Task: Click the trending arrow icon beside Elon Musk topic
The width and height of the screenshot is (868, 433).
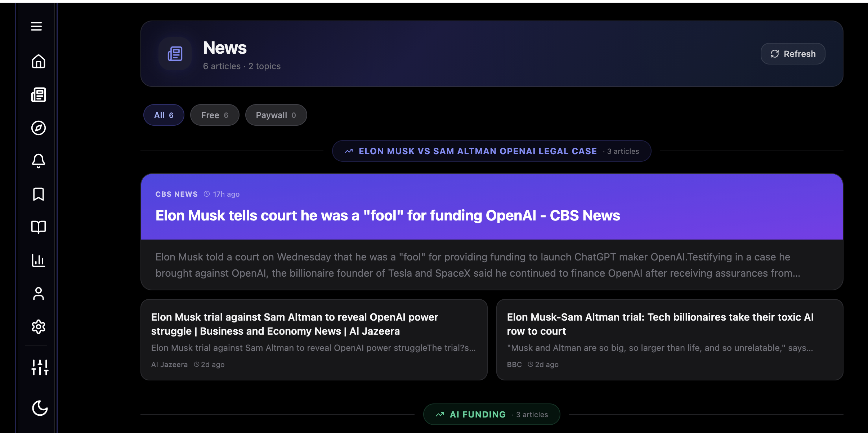Action: click(x=349, y=151)
